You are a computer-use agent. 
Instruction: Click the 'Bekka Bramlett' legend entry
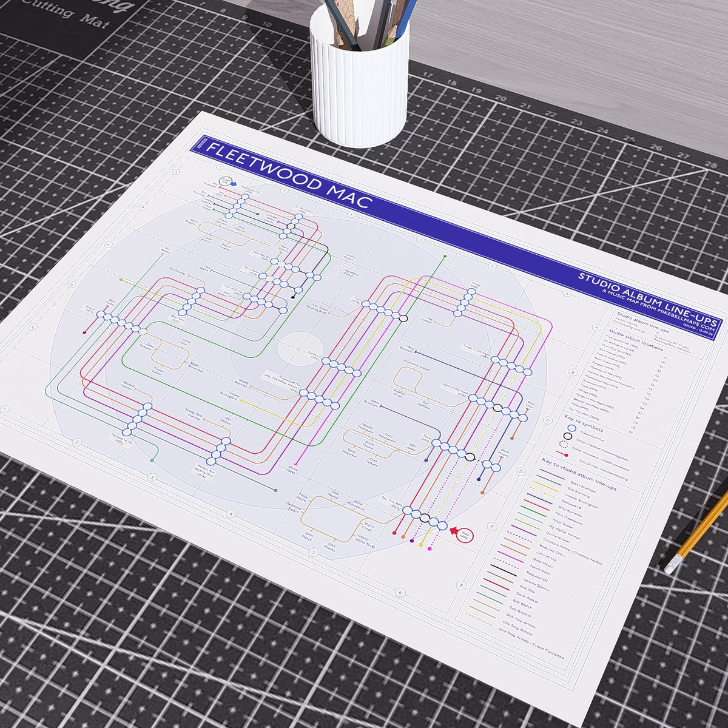pyautogui.click(x=583, y=487)
